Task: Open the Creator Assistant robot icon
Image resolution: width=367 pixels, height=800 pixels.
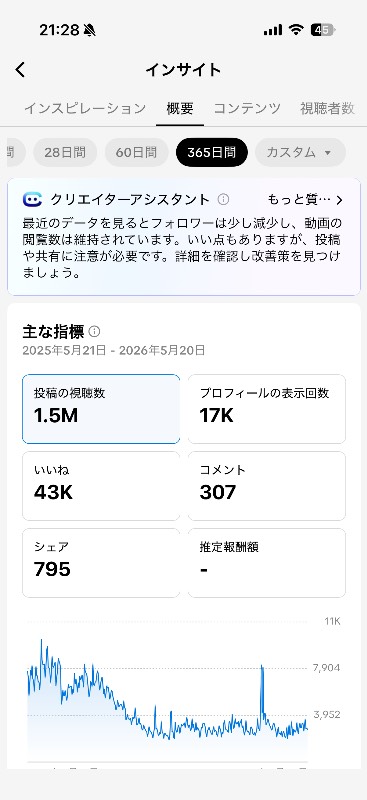Action: point(32,199)
